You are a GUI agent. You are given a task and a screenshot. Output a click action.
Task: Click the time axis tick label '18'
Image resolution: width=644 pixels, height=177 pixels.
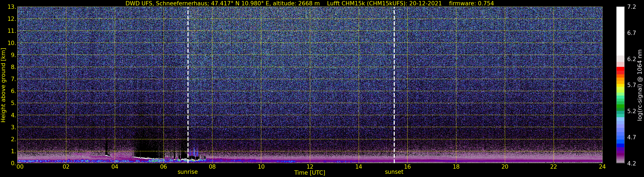click(x=456, y=167)
